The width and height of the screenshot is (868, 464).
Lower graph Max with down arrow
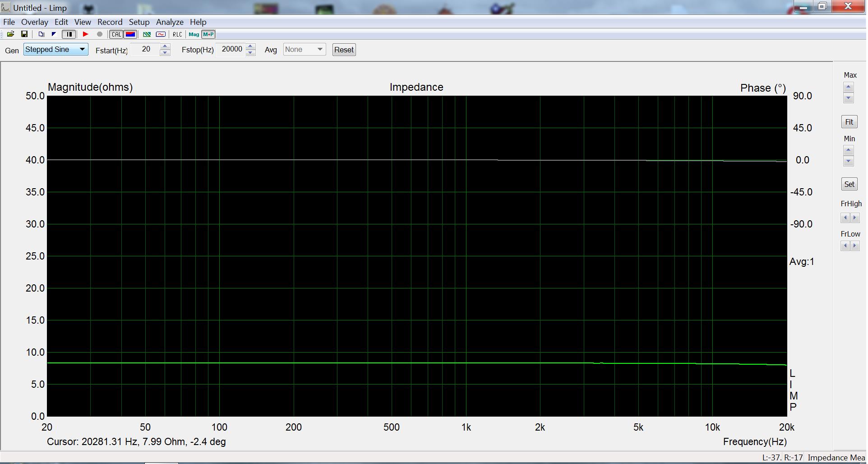(x=849, y=98)
